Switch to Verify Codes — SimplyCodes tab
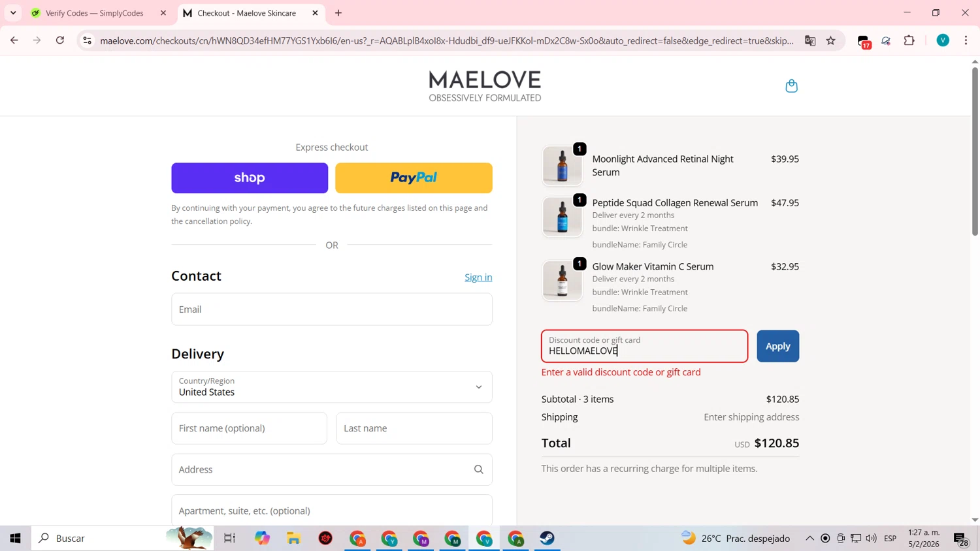Screen dimensions: 980x551 pyautogui.click(x=95, y=13)
